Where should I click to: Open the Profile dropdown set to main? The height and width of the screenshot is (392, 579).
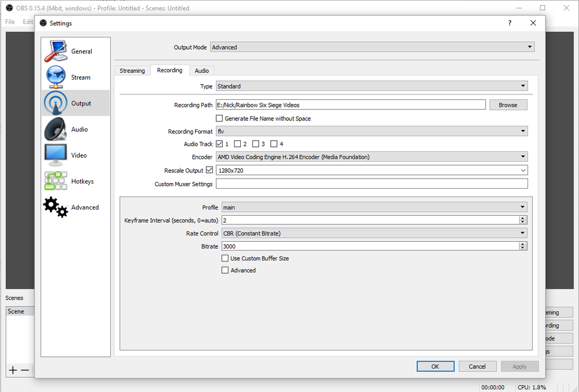click(x=374, y=207)
